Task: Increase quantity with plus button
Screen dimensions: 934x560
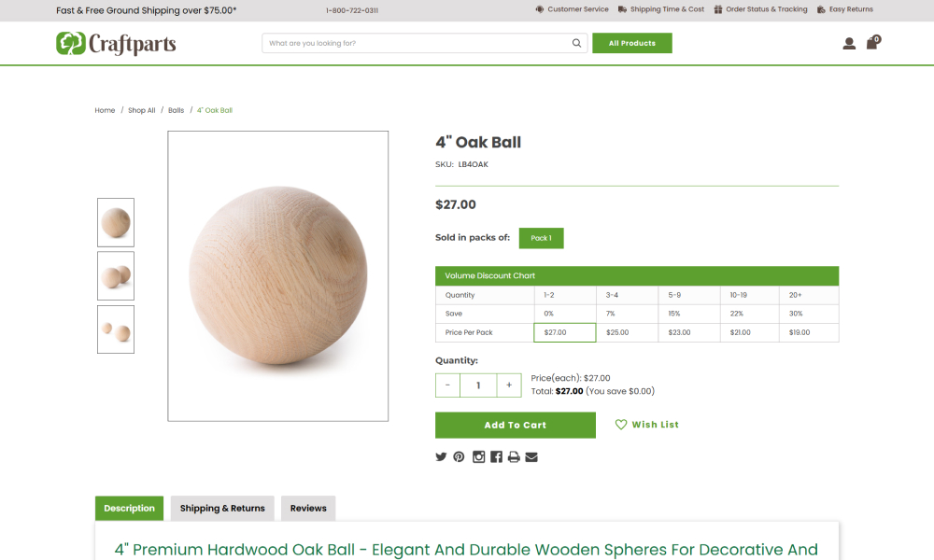Action: 509,385
